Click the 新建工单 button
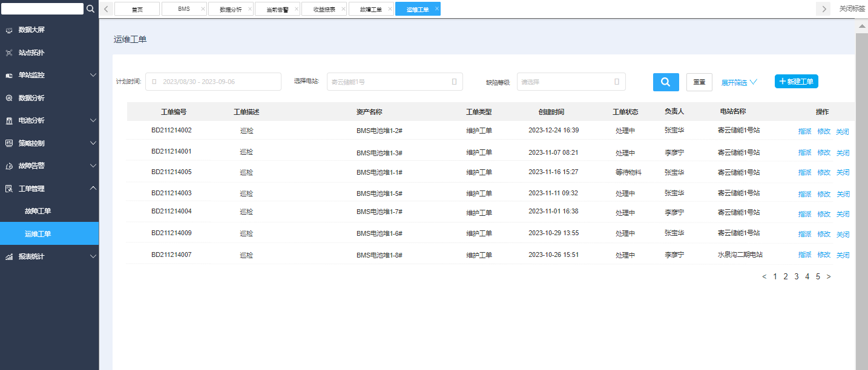Viewport: 868px width, 370px height. click(x=797, y=82)
